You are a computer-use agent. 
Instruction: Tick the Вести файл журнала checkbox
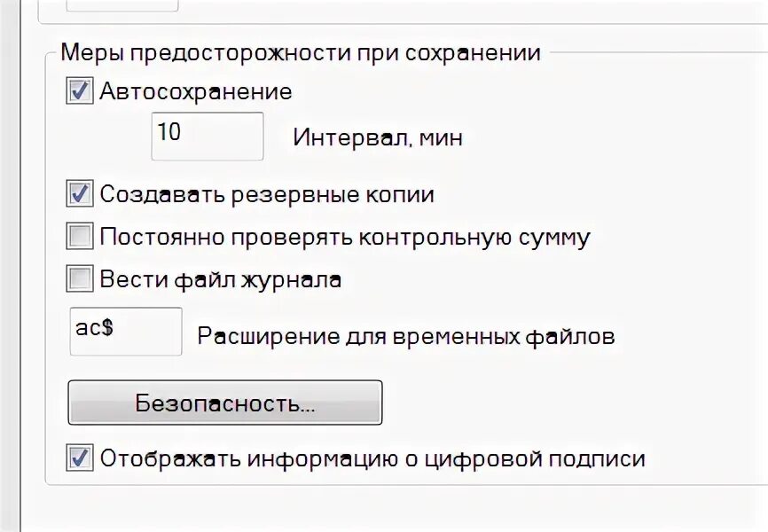tap(80, 279)
